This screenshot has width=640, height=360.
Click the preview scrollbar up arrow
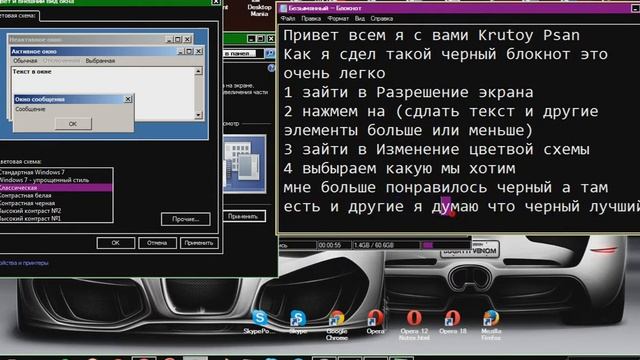click(x=198, y=71)
